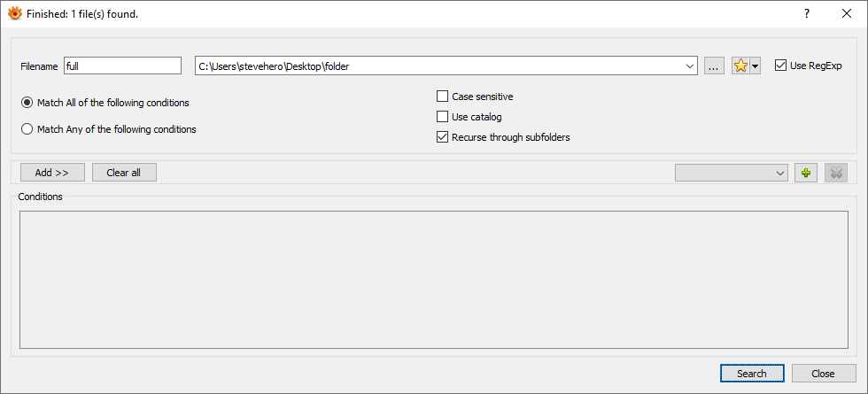Select Match All of the following conditions
This screenshot has width=868, height=394.
[27, 102]
